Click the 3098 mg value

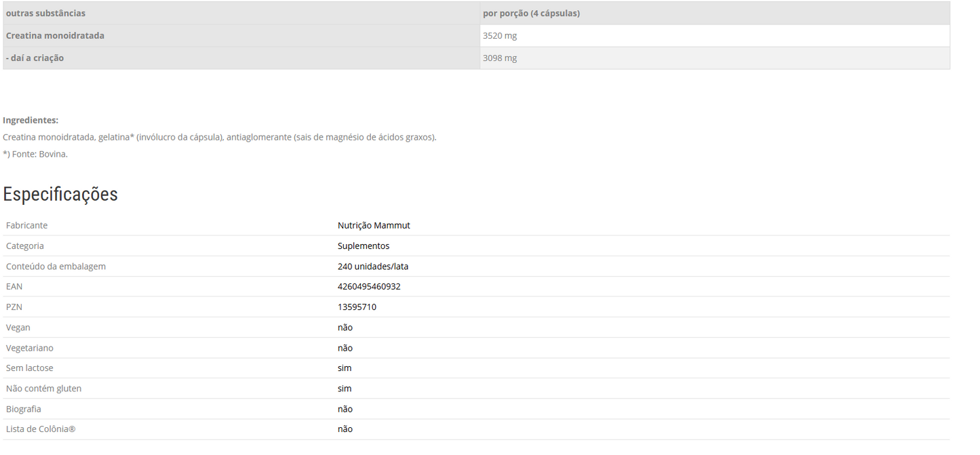[x=500, y=58]
